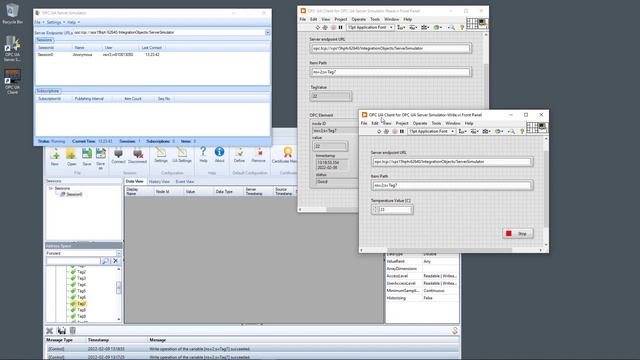Viewport: 640px width, 360px height.
Task: Pause execution in the Read.vi toolbar
Action: (x=341, y=27)
